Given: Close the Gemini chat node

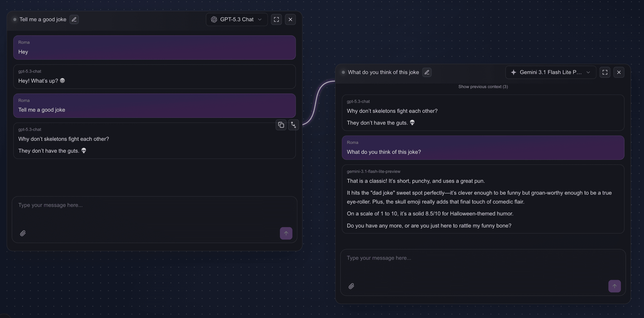Looking at the screenshot, I should (619, 72).
